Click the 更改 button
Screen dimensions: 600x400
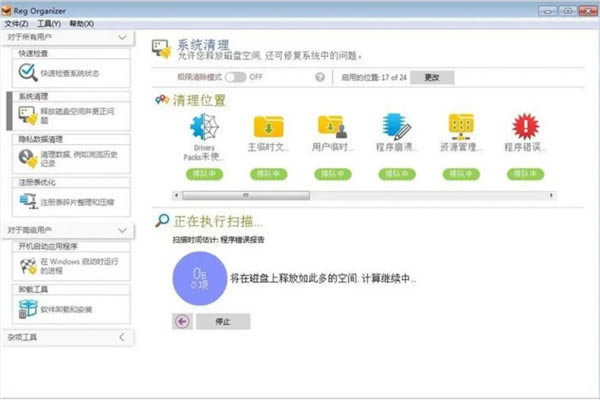pos(432,77)
